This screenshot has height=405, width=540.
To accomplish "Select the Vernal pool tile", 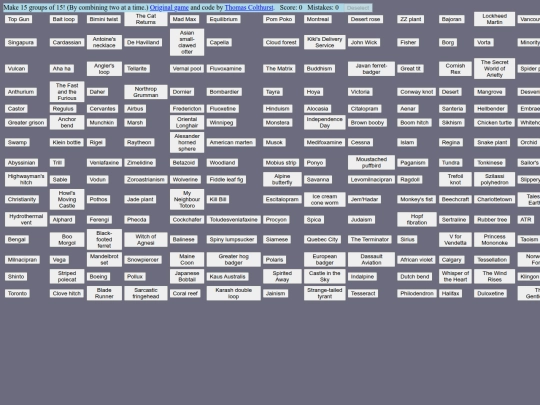I will click(187, 69).
